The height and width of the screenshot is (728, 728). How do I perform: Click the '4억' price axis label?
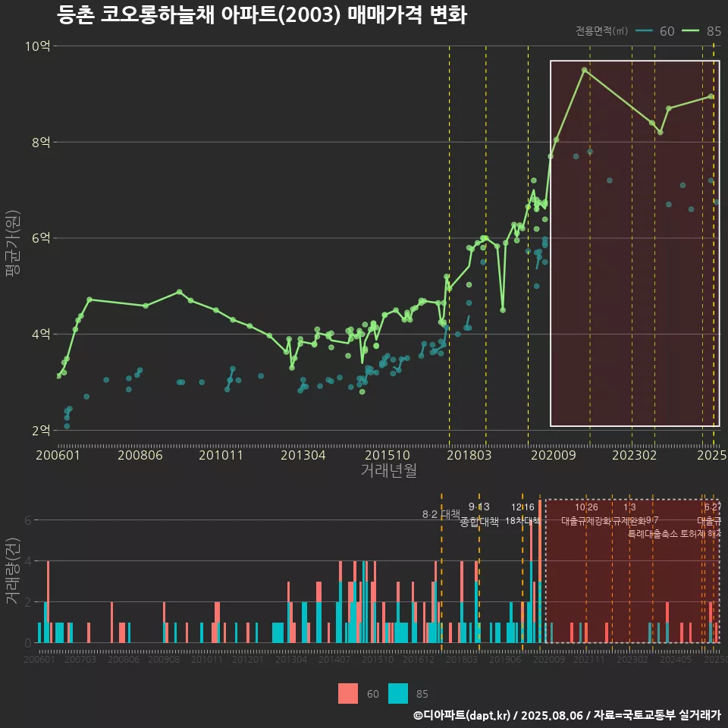coord(41,334)
